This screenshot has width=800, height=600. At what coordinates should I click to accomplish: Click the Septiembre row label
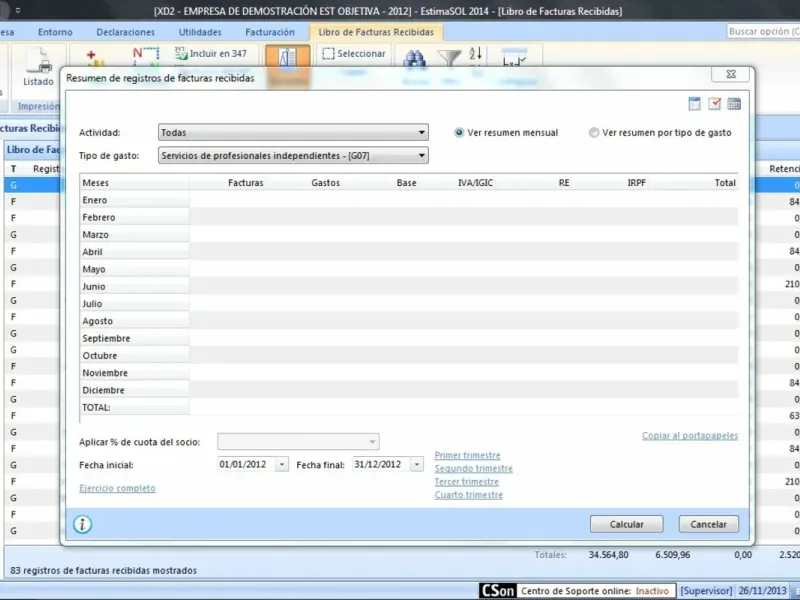click(x=106, y=338)
